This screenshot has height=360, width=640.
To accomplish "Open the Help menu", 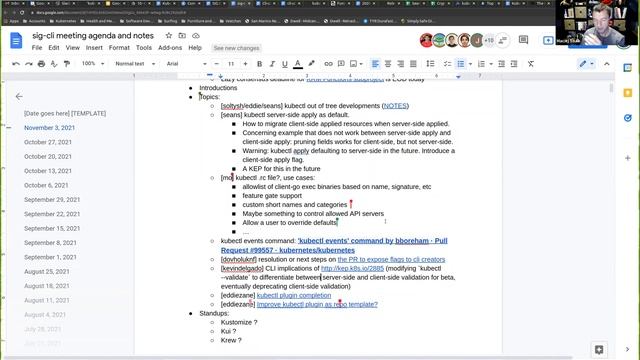I will tap(195, 48).
